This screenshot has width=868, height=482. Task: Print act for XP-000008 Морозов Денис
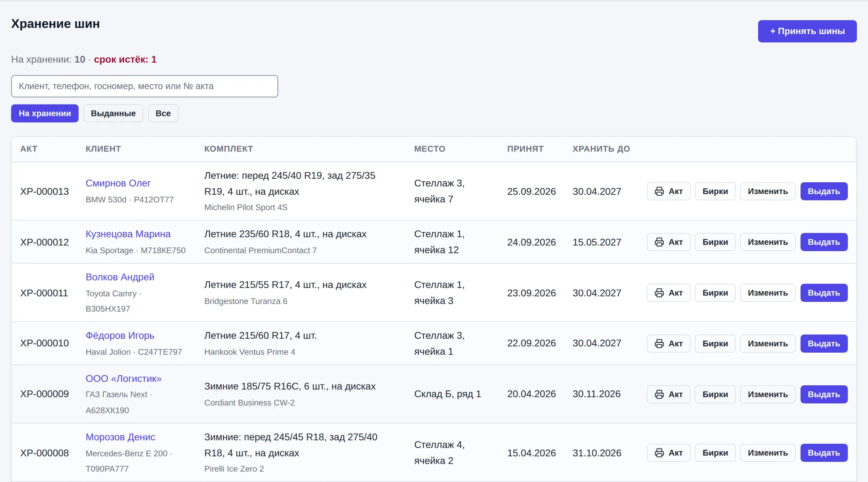pos(668,453)
